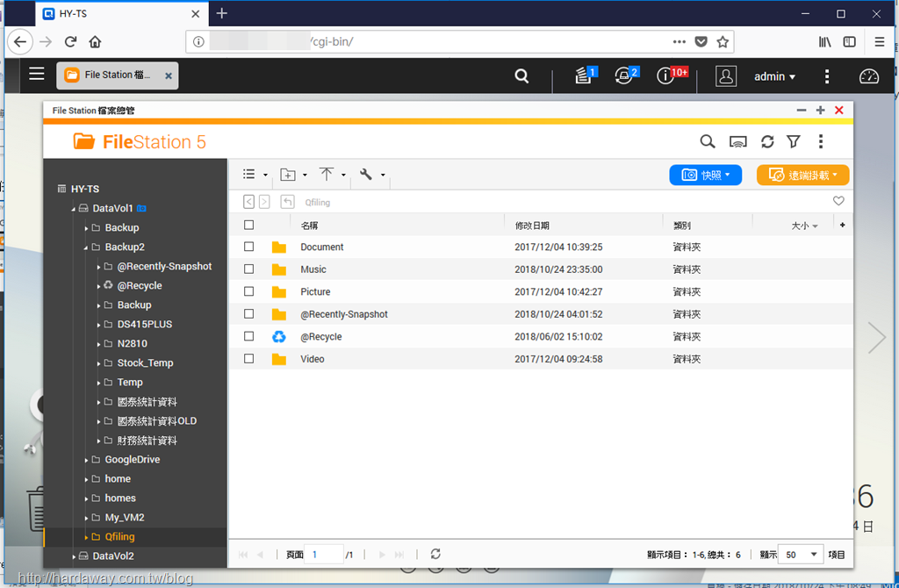Sort by 修改日期 column header
899x588 pixels.
coord(532,226)
